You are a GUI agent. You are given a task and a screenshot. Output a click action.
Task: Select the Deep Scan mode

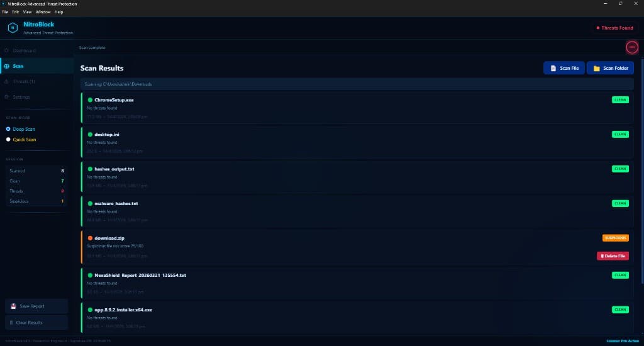[21, 129]
